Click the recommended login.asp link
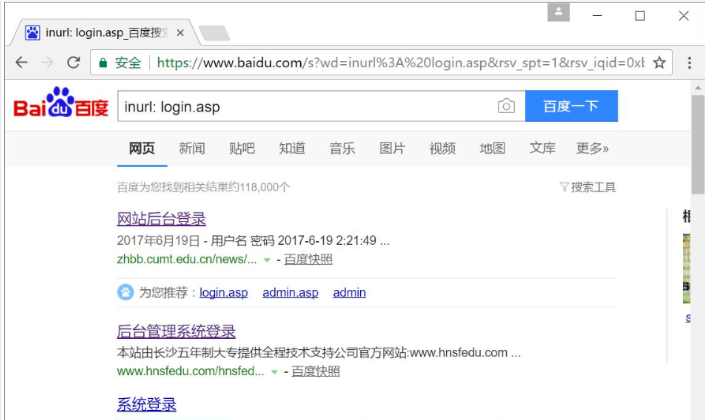The height and width of the screenshot is (420, 705). tap(223, 293)
